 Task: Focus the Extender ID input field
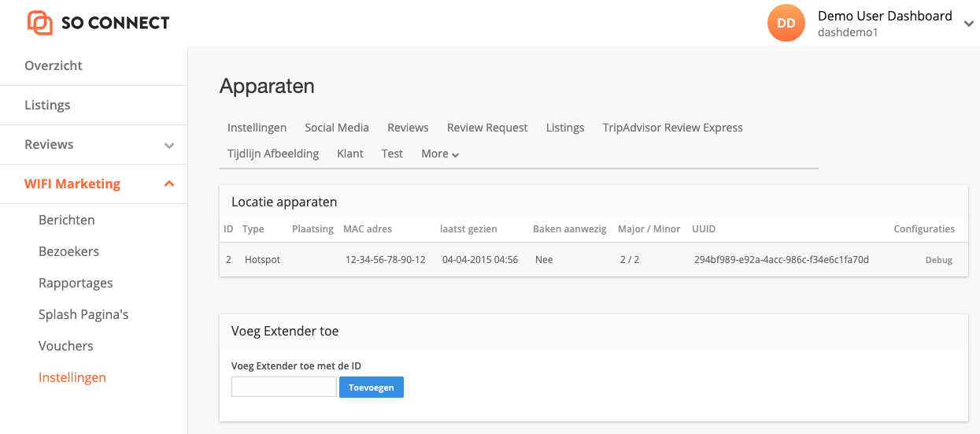tap(284, 387)
